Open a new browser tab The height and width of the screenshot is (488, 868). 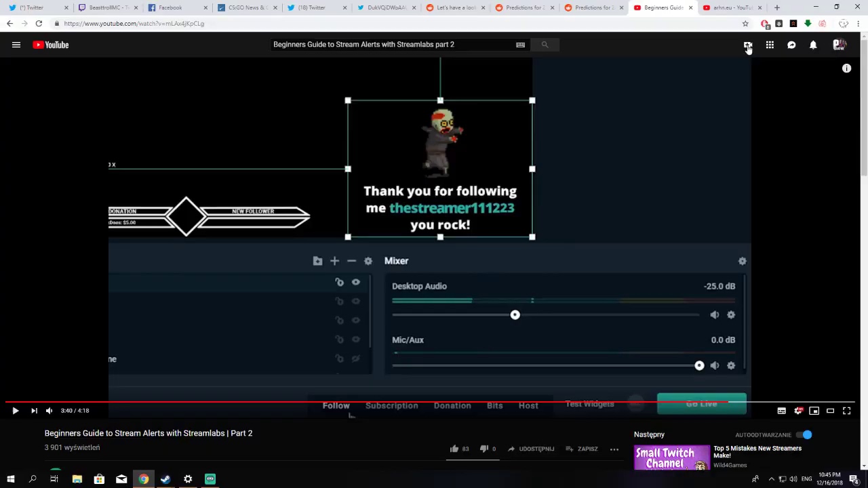[777, 7]
